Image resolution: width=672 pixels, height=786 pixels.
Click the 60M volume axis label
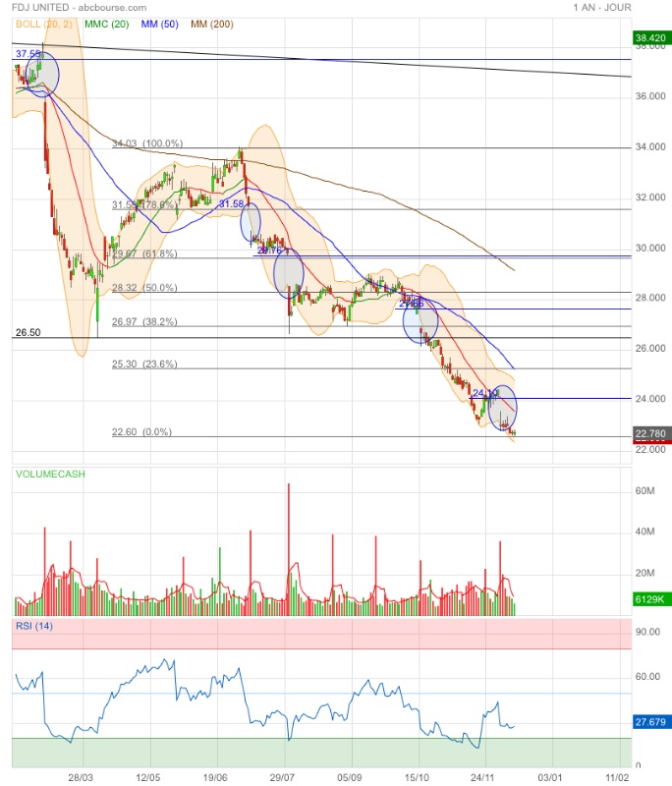click(644, 490)
